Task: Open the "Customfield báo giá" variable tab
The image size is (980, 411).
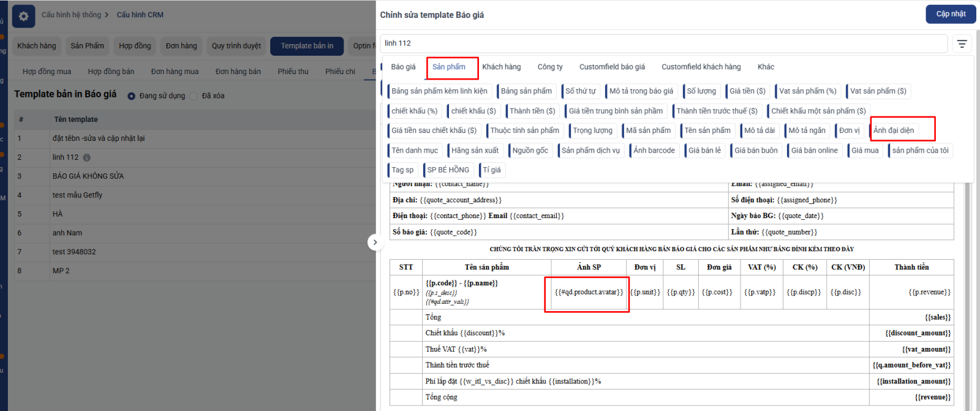Action: click(x=611, y=67)
